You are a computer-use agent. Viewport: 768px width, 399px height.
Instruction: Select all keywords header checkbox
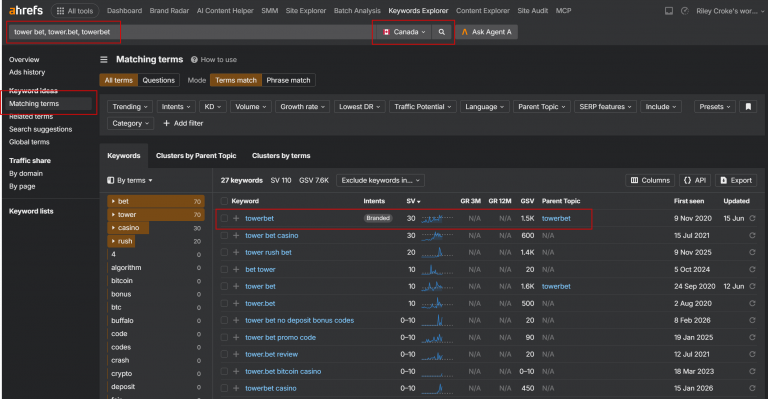pyautogui.click(x=224, y=201)
